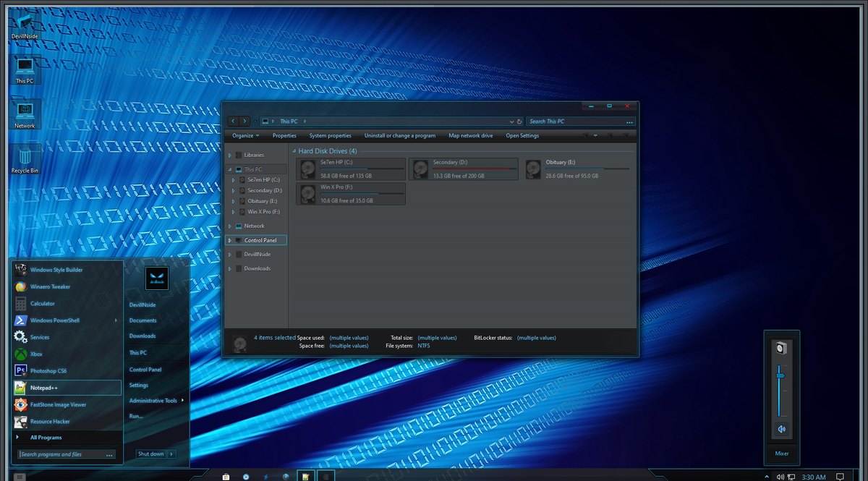This screenshot has width=868, height=481.
Task: Launch Windows PowerShell from Start menu
Action: [67, 320]
